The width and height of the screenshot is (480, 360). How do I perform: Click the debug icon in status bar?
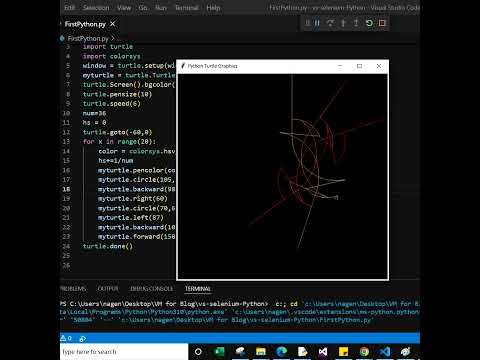(83, 339)
